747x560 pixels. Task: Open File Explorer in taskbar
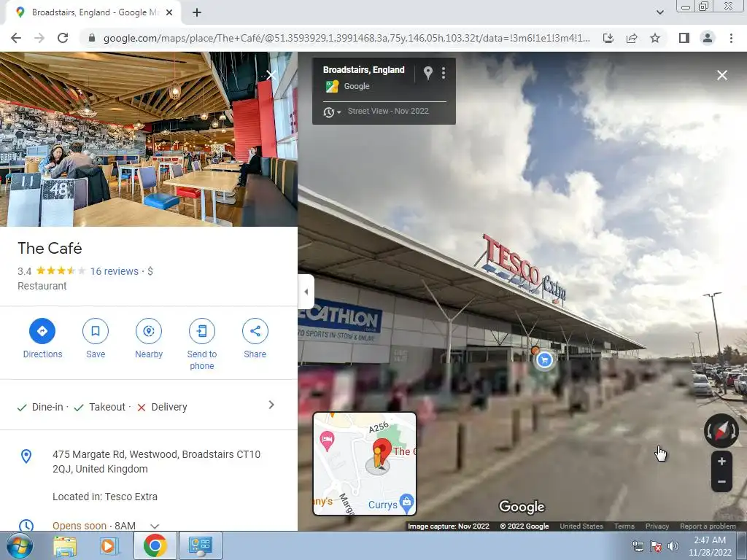click(x=64, y=545)
